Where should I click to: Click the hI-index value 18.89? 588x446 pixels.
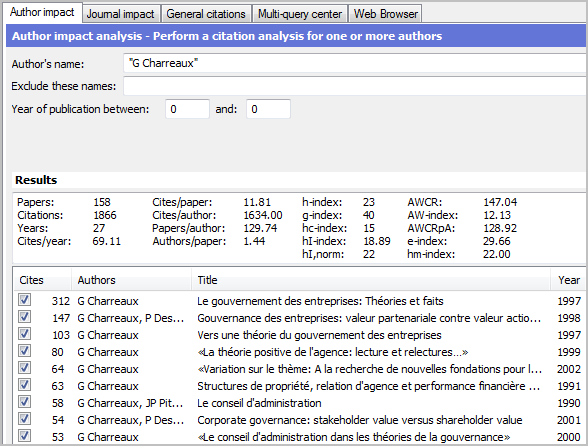[x=376, y=241]
